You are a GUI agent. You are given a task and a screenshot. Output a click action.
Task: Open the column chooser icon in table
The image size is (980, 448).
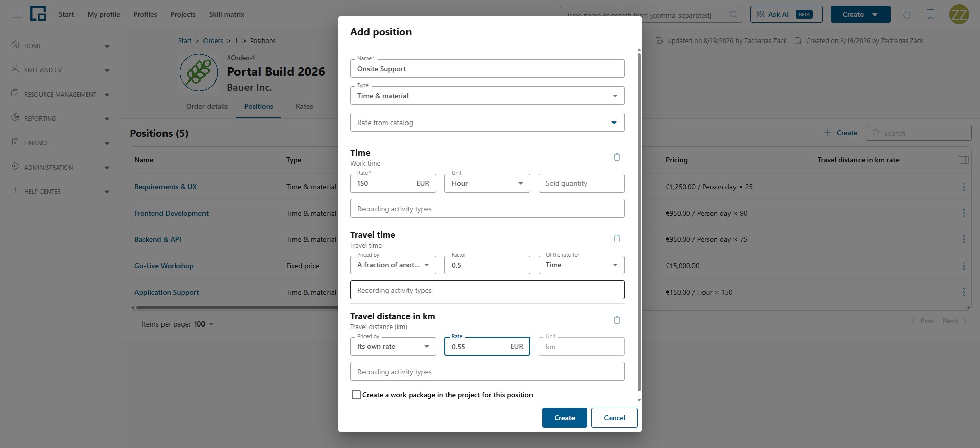point(963,160)
